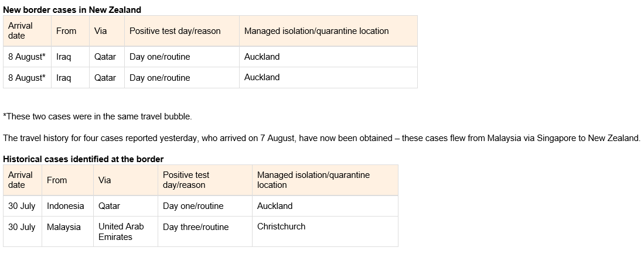The image size is (644, 254).
Task: Click the "Auckland" cell in the Indonesia row
Action: click(275, 206)
